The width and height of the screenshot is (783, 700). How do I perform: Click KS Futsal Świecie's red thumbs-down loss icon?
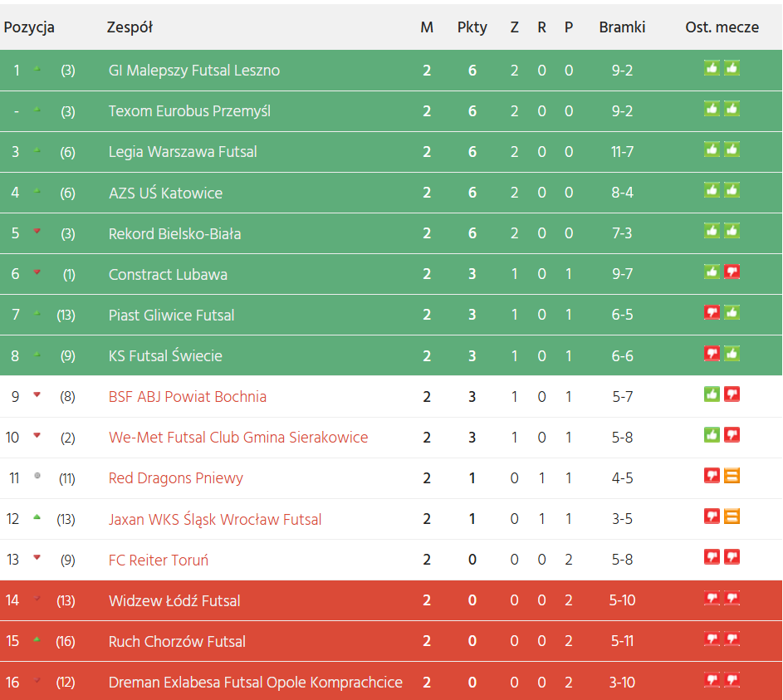tap(712, 353)
